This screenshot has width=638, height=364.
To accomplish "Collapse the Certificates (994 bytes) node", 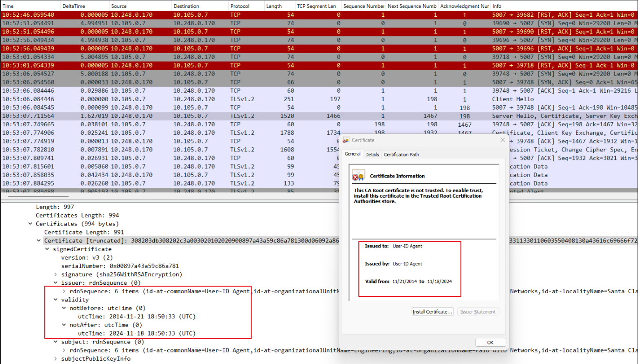I will click(31, 224).
